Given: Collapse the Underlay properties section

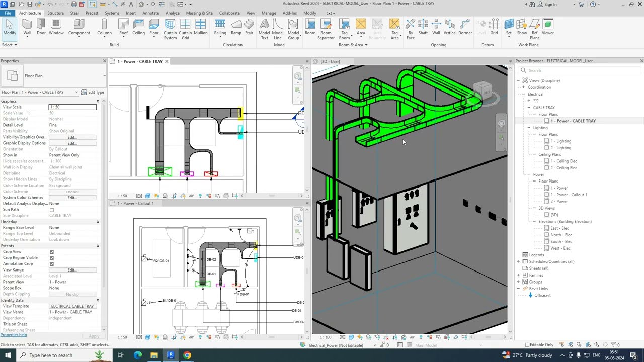Looking at the screenshot, I should click(x=98, y=222).
